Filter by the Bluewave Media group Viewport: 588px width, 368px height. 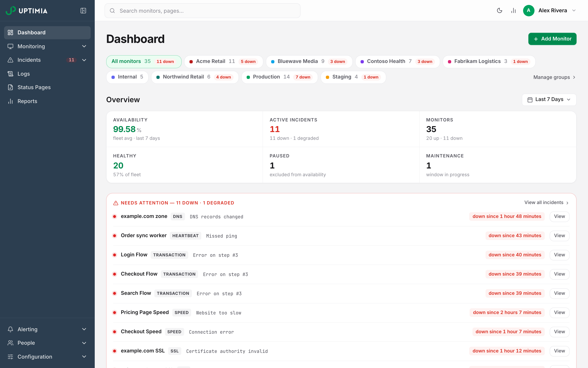[309, 62]
